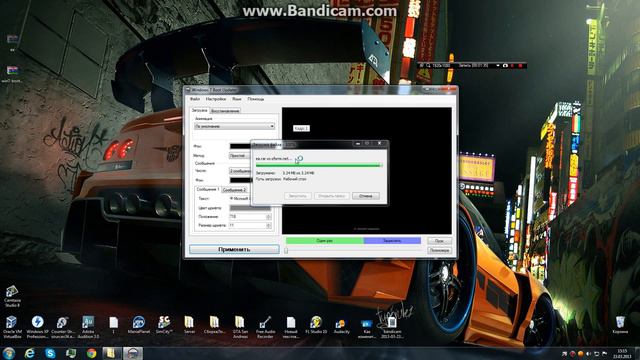Open the Файл menu

click(x=195, y=99)
